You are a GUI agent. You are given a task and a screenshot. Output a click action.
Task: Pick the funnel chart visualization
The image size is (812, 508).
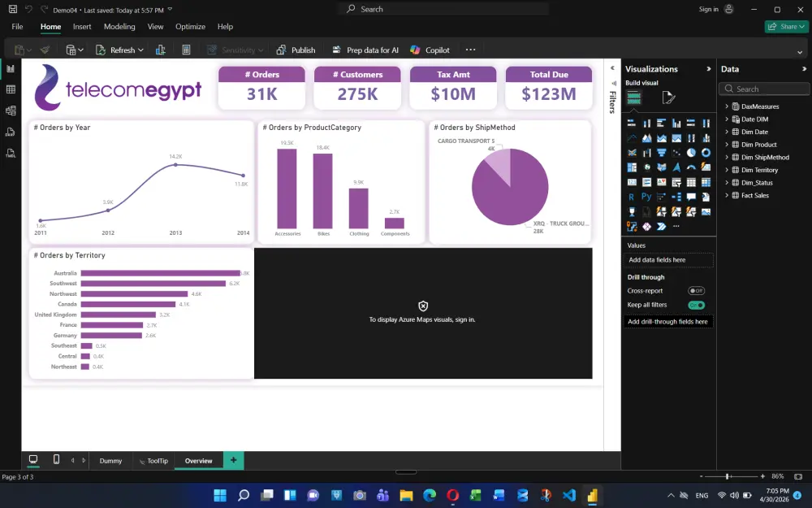pos(661,153)
